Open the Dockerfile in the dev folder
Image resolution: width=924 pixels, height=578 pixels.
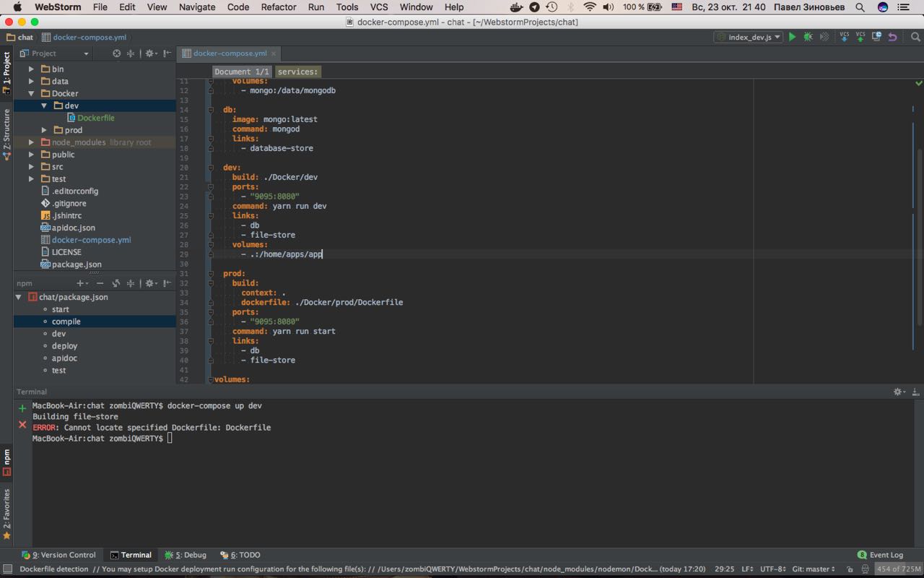coord(95,118)
